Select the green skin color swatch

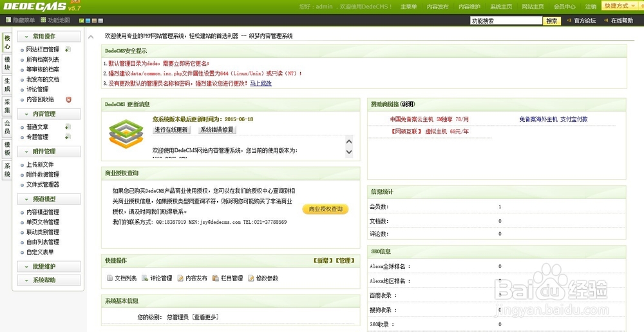81,20
